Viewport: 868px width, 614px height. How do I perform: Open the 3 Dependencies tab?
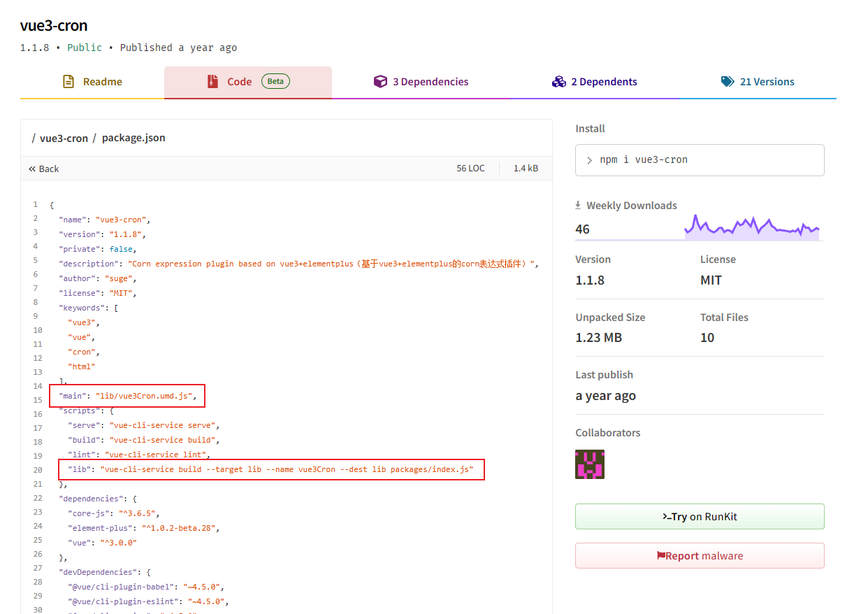[x=421, y=82]
